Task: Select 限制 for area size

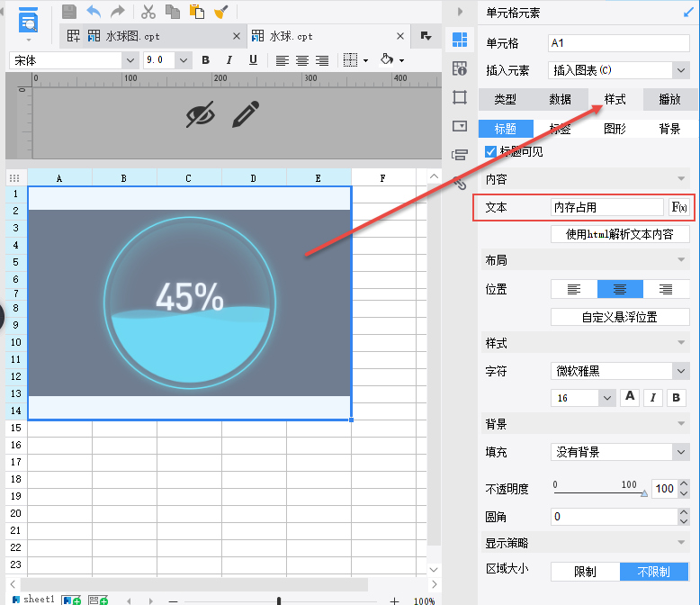Action: pos(585,572)
